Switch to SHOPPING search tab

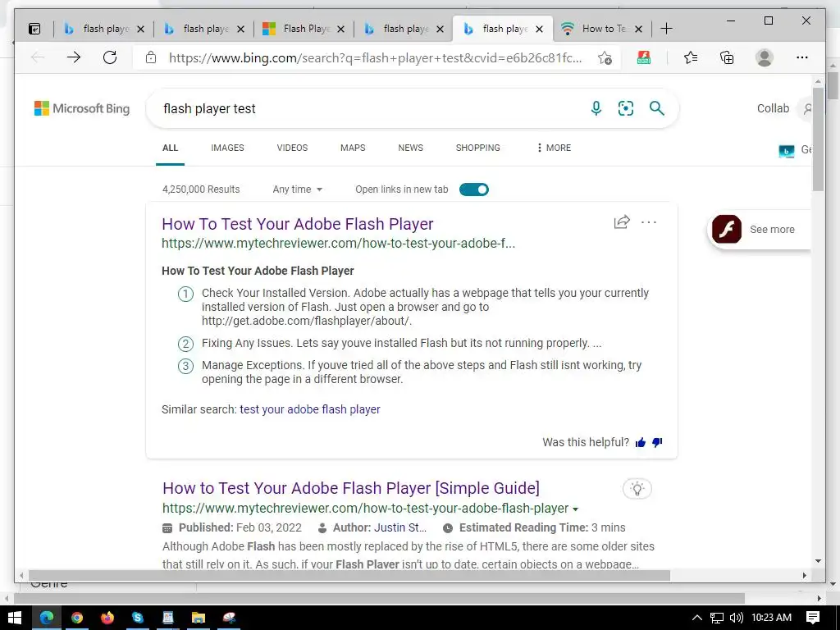pos(478,148)
